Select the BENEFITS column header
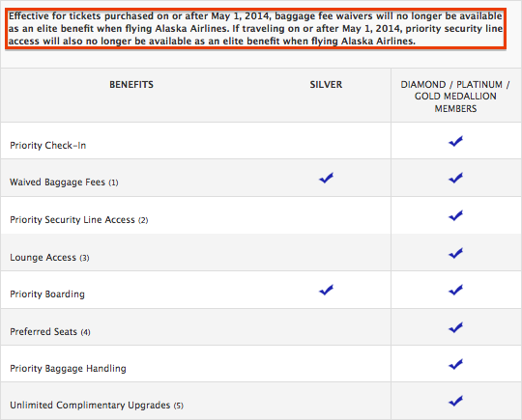 131,84
